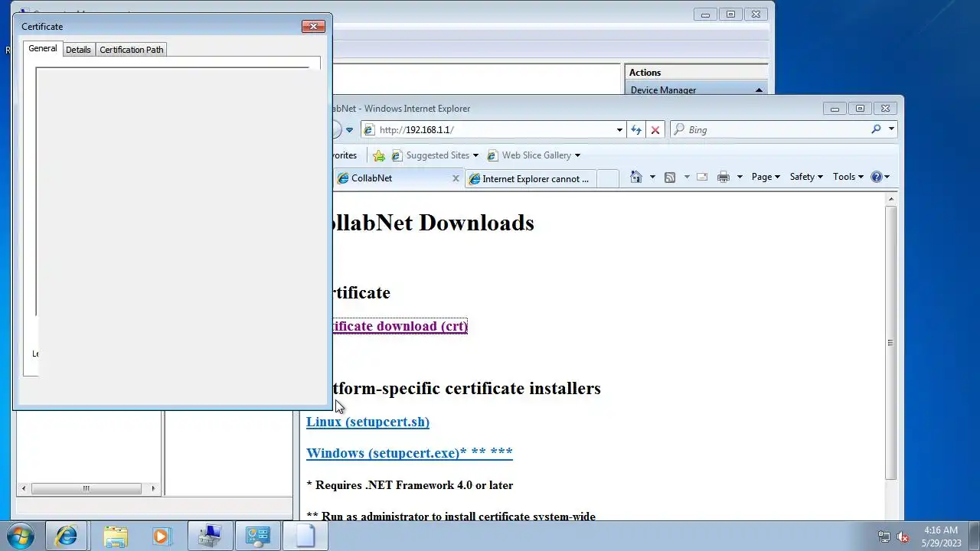Click the Show desktop button
Screen dimensions: 980x551
(x=974, y=536)
